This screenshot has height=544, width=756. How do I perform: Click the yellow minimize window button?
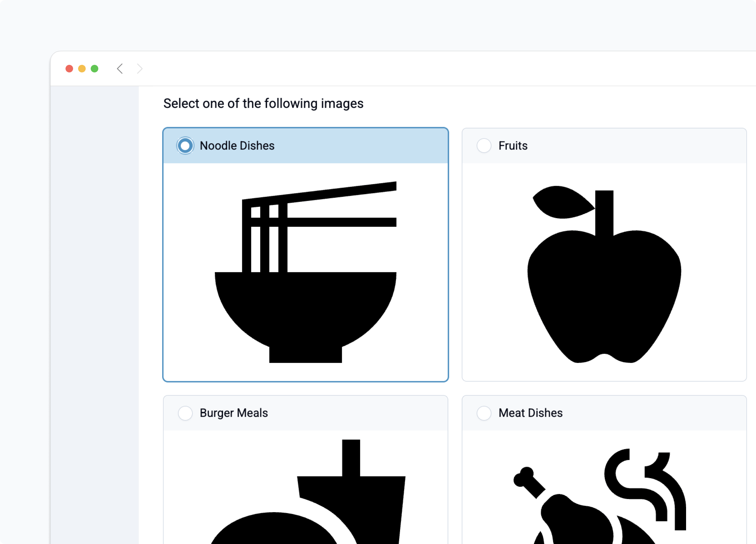click(x=82, y=69)
